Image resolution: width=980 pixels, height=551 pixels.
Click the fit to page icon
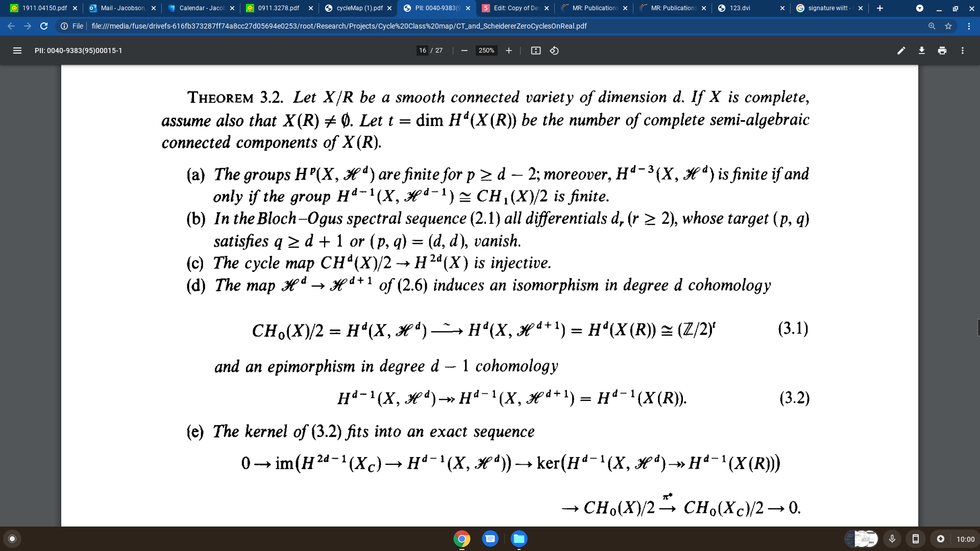[535, 51]
